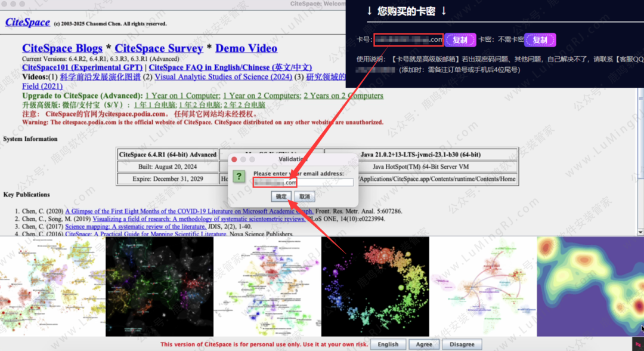Select the /Applications/CiteSpace.app runtime path cell
The image size is (644, 351).
[x=437, y=179]
